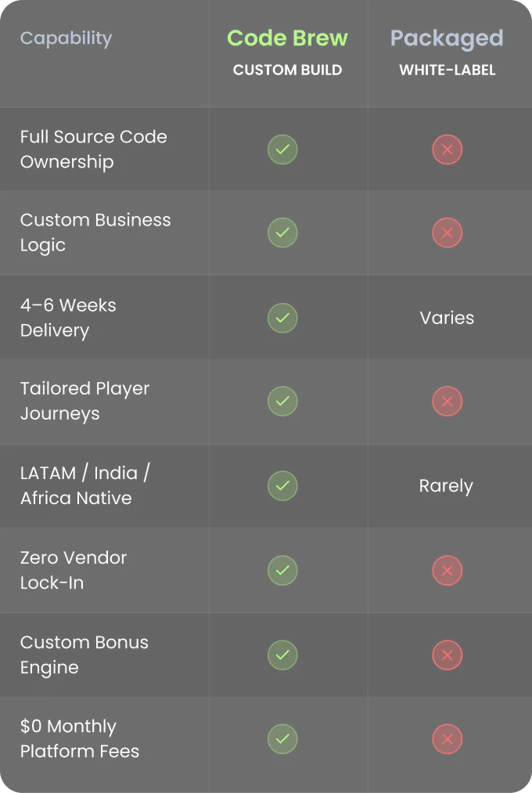Click the Capability header label
Image resolution: width=532 pixels, height=793 pixels.
[66, 38]
